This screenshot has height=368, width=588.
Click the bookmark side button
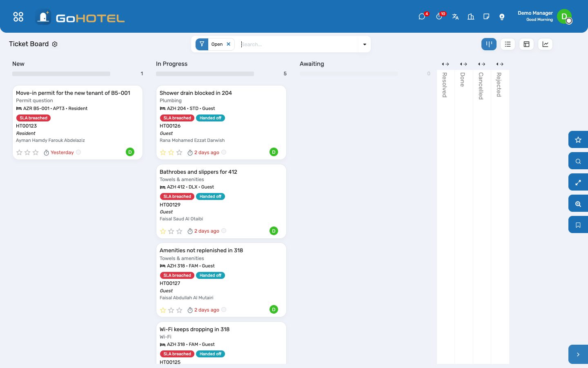point(578,225)
